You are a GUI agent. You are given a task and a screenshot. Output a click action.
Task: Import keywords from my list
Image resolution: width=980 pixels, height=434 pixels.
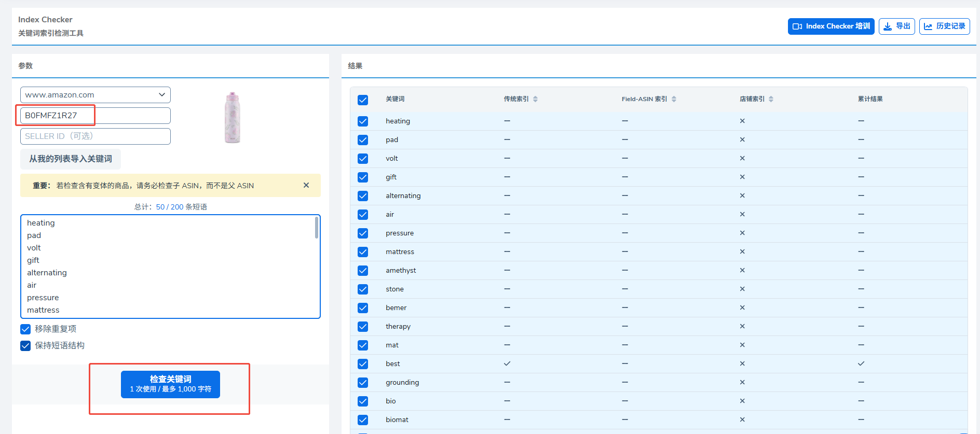click(71, 159)
